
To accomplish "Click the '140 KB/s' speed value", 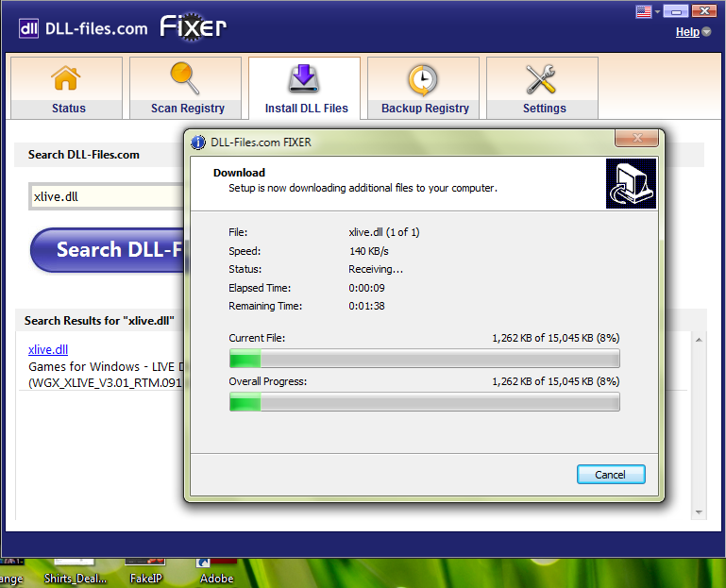I will pos(368,251).
